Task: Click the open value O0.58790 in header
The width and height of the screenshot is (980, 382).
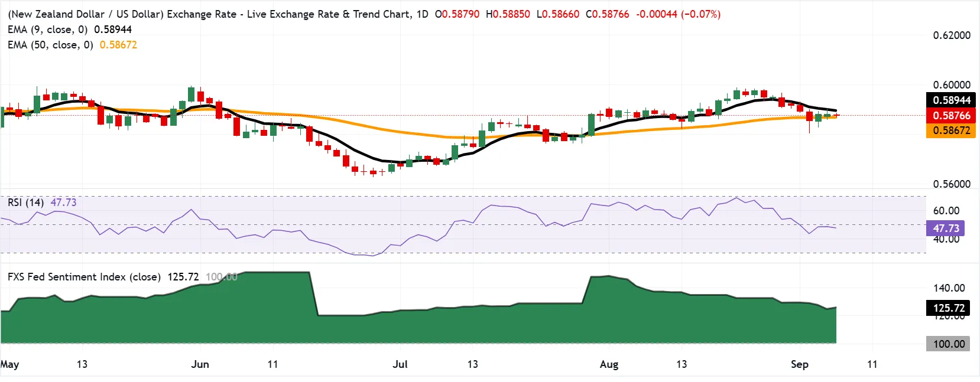Action: (x=457, y=14)
